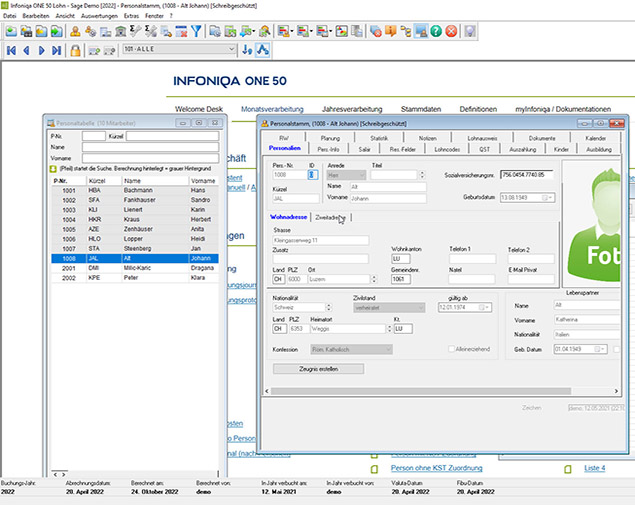Screen dimensions: 635x505
Task: Click the employee photo placeholder
Action: 592,224
